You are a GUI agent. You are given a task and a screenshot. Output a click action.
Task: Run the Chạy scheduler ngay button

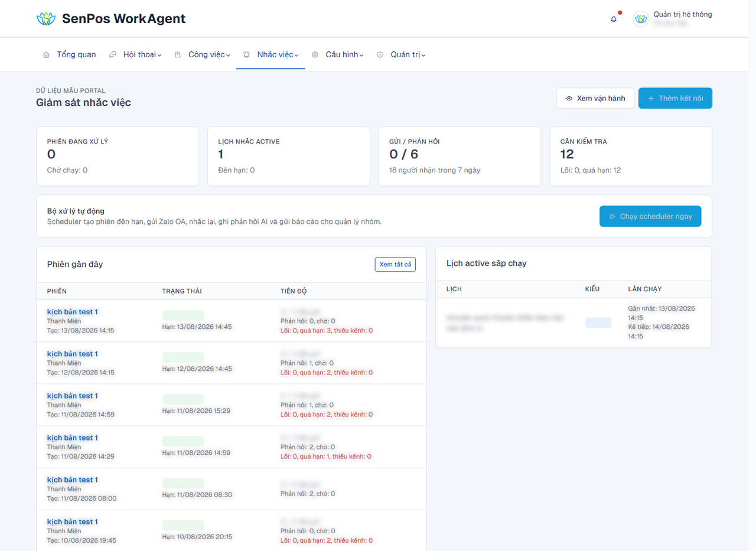[650, 216]
